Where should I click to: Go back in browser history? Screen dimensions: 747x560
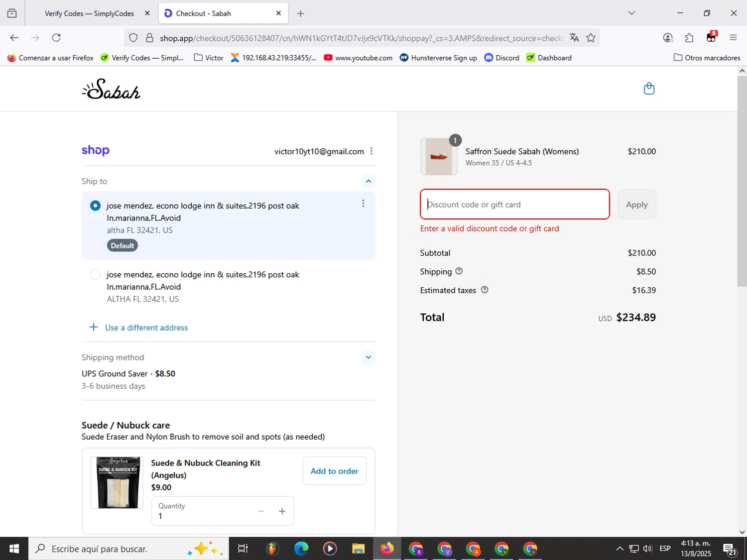[x=14, y=38]
